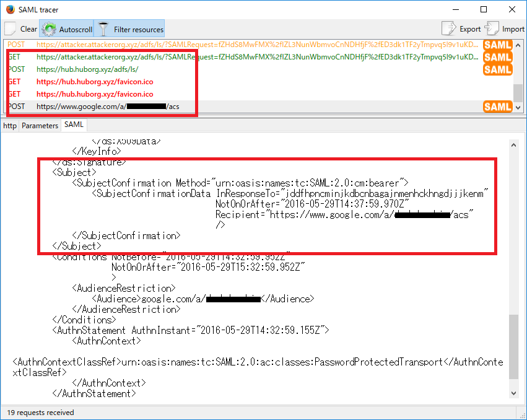Click the SubjectConfirmation Method line

[x=240, y=183]
